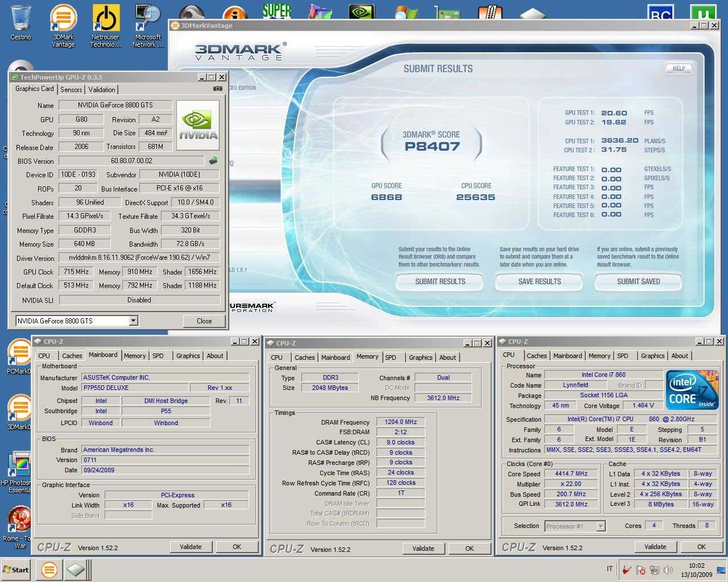Open SPD tab in Memory CPU-Z window

point(391,357)
